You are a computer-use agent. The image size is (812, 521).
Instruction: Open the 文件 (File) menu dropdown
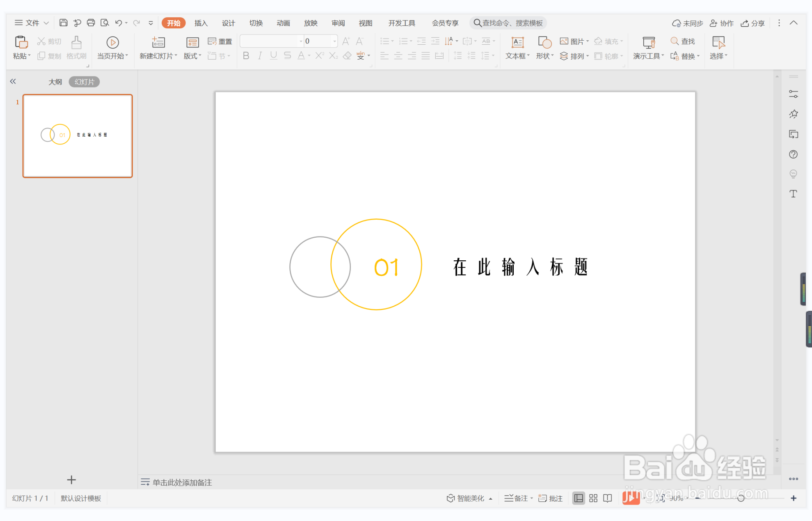click(x=32, y=23)
